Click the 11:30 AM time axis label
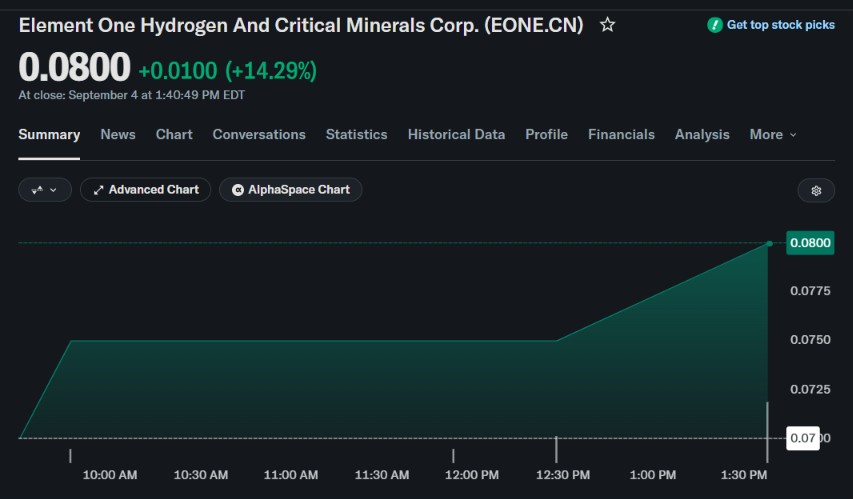This screenshot has height=499, width=853. click(382, 475)
